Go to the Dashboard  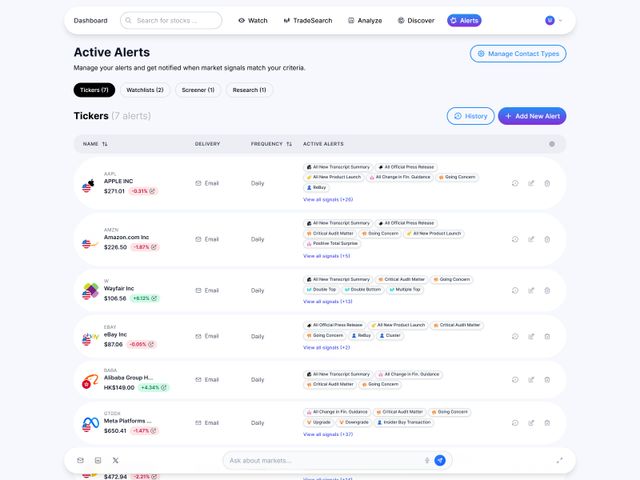click(91, 20)
